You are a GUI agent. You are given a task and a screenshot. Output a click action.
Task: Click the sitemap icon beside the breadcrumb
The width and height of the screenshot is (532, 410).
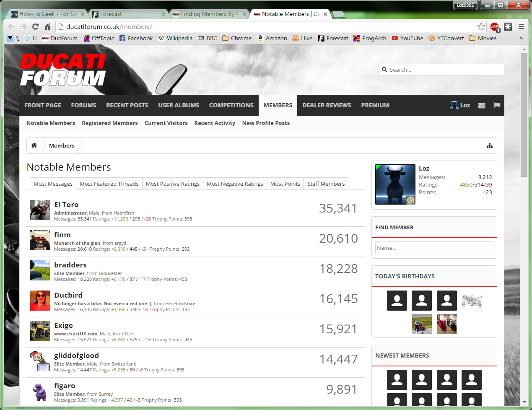coord(489,145)
